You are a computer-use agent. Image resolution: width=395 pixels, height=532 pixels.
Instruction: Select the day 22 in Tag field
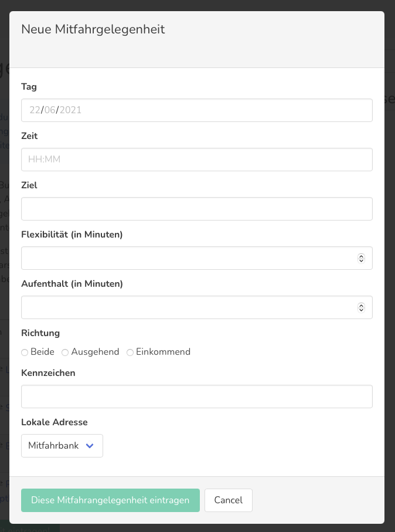tap(35, 110)
